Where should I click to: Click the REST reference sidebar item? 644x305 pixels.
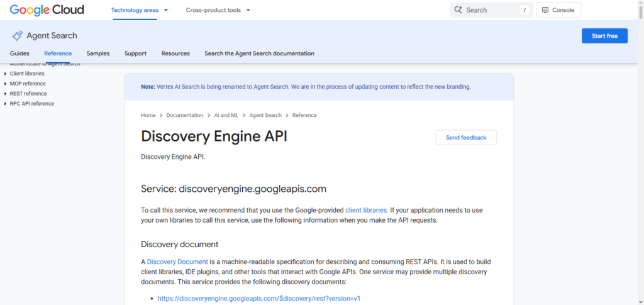tap(28, 94)
